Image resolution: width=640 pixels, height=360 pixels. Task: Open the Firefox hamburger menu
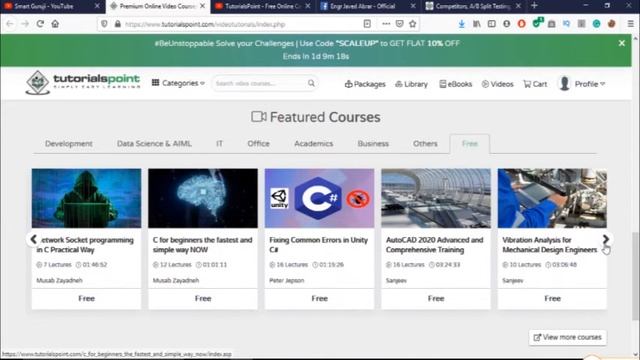click(631, 24)
